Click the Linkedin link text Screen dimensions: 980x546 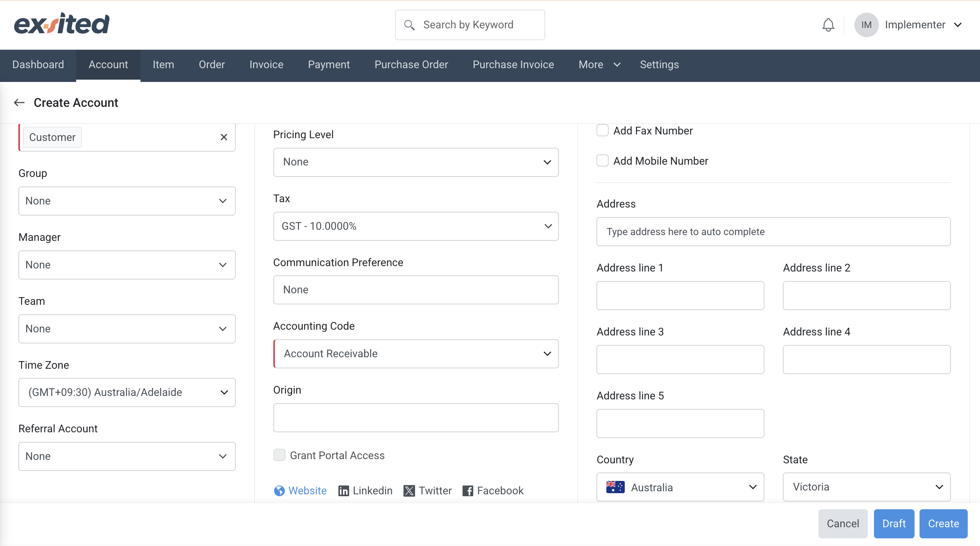click(x=372, y=490)
